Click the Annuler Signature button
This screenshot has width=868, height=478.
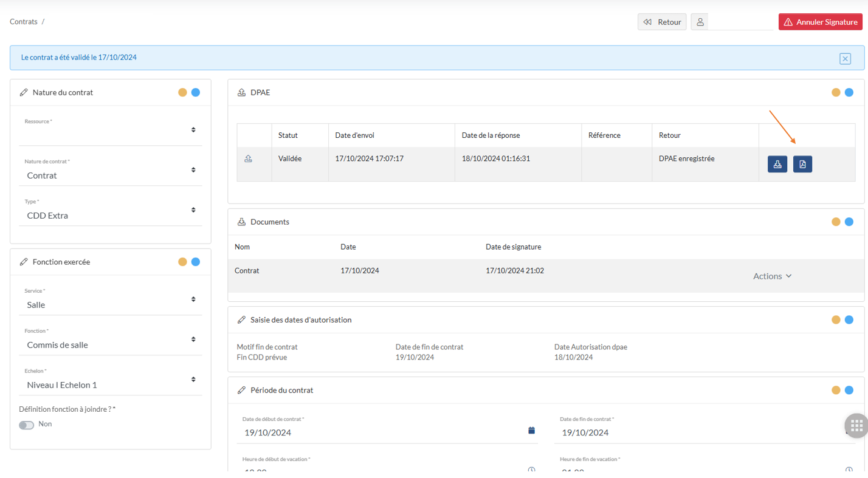point(821,22)
